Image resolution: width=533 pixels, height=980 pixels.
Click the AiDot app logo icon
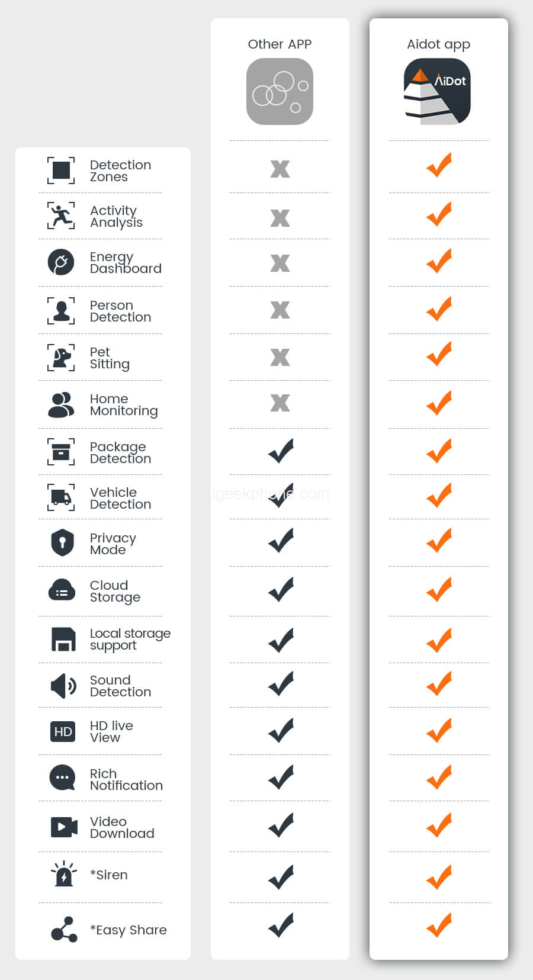[437, 92]
